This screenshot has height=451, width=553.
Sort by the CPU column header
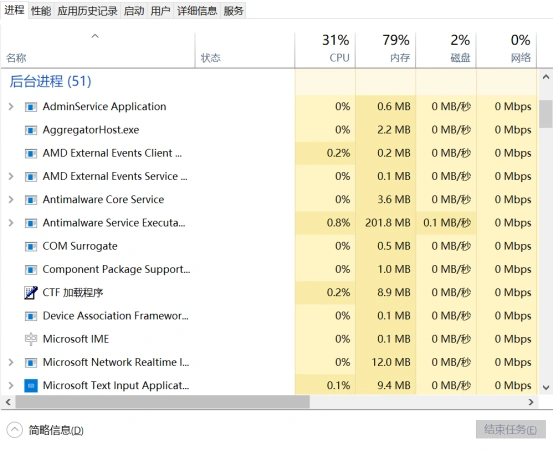[325, 50]
